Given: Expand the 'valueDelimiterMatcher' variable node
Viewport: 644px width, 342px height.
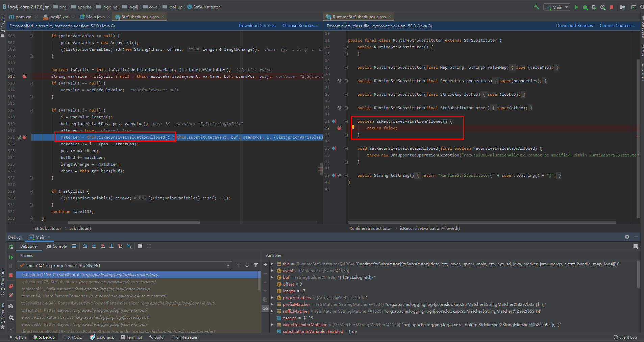Looking at the screenshot, I should 272,325.
